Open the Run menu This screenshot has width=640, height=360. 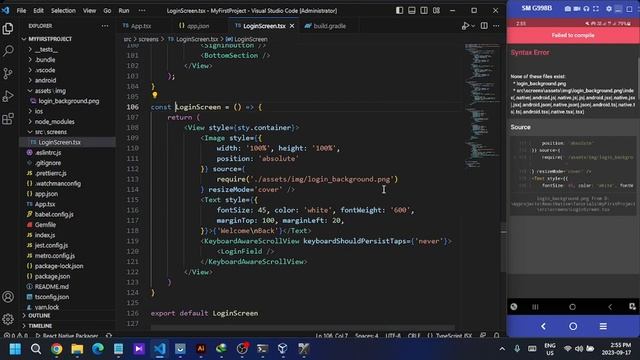pos(124,11)
